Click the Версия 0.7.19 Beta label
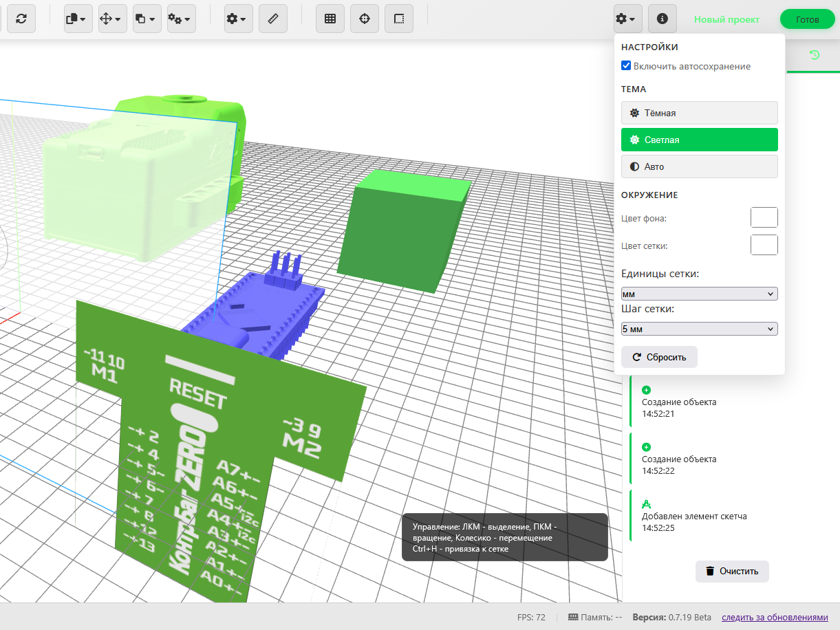This screenshot has height=630, width=840. [x=672, y=618]
